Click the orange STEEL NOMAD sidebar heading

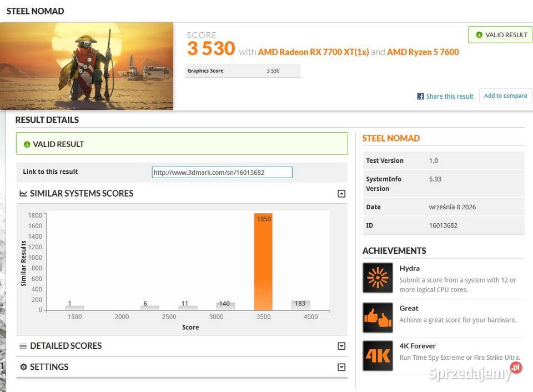tap(391, 138)
